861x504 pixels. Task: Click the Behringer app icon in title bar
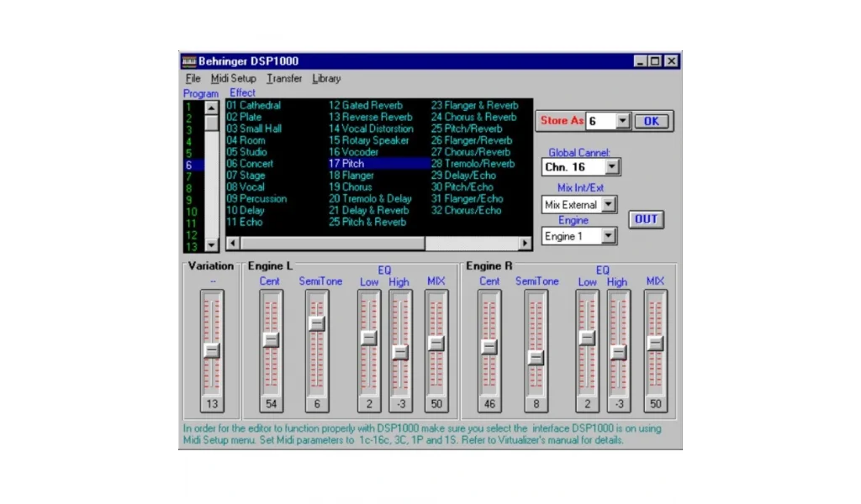[189, 61]
